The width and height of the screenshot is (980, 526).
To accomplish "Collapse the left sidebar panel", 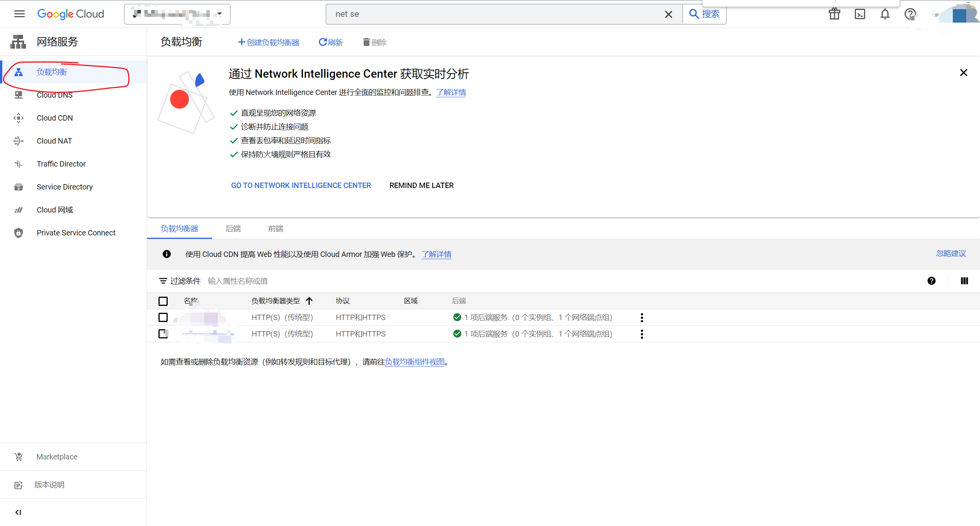I will pyautogui.click(x=18, y=512).
